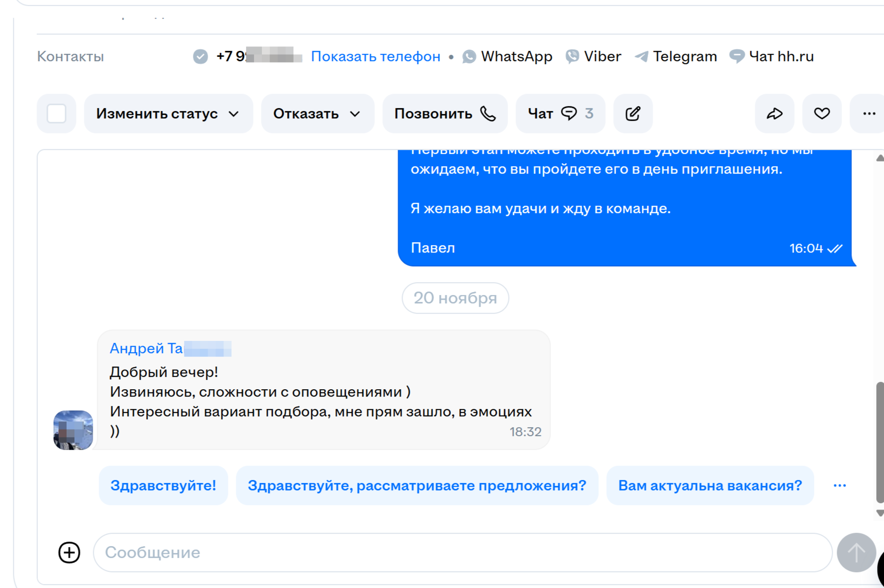Viewport: 884px width, 588px height.
Task: Send the quick reply Здравствуйте!
Action: tap(163, 485)
